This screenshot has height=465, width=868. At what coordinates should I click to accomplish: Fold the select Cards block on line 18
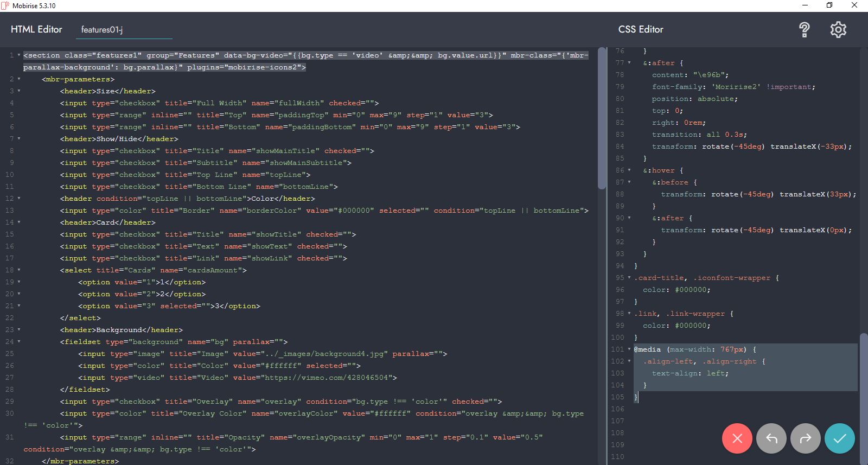pyautogui.click(x=19, y=270)
